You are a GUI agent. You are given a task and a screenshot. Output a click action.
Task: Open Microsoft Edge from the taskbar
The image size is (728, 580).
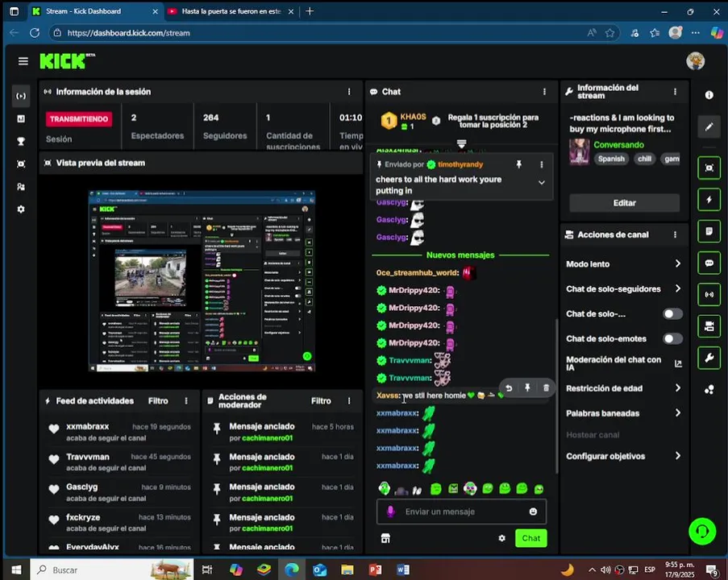[x=292, y=570]
